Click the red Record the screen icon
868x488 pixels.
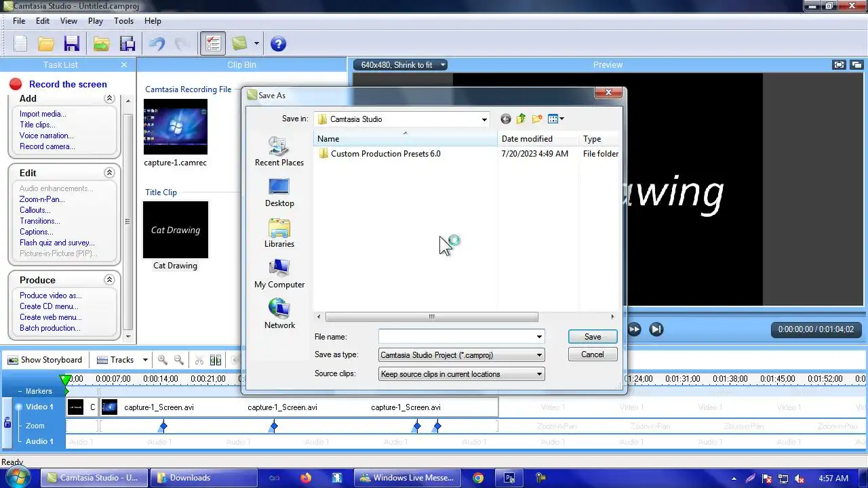tap(16, 84)
